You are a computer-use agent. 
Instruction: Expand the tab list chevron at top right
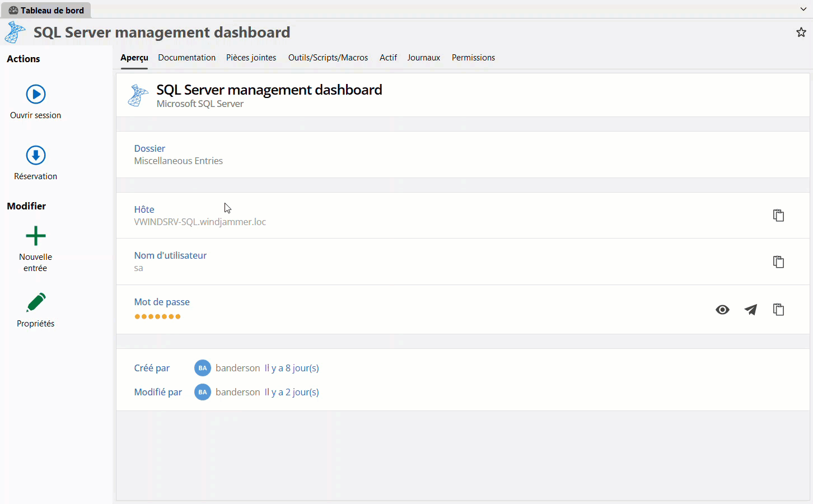pyautogui.click(x=803, y=9)
